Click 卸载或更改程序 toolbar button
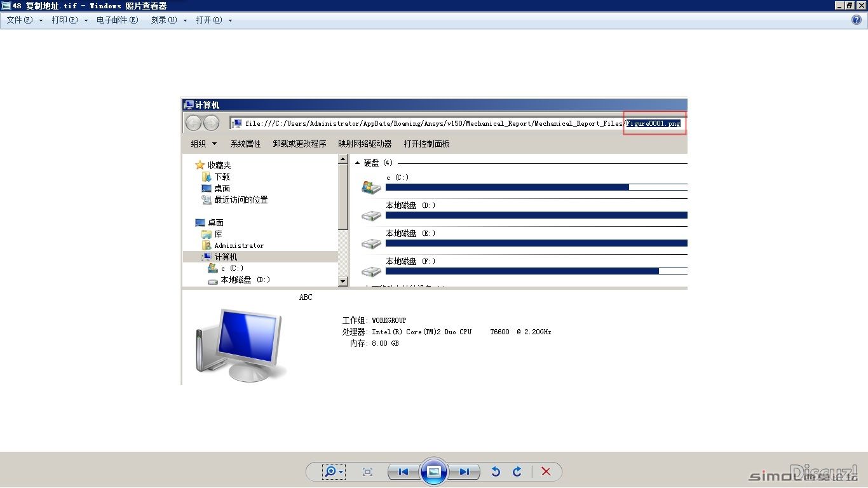Screen dimensions: 868x488 click(299, 144)
